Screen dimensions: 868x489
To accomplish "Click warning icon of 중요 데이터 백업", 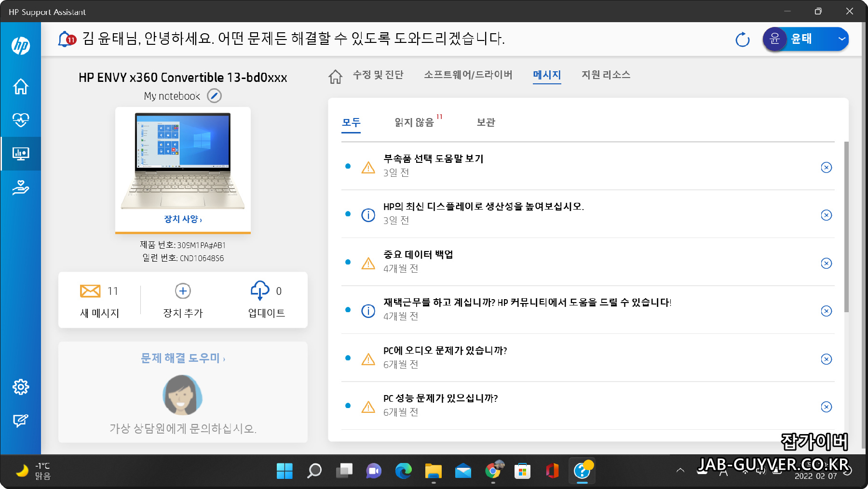I will click(368, 263).
